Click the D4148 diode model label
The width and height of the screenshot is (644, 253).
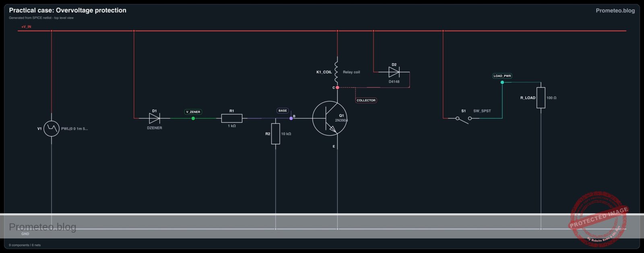click(394, 82)
